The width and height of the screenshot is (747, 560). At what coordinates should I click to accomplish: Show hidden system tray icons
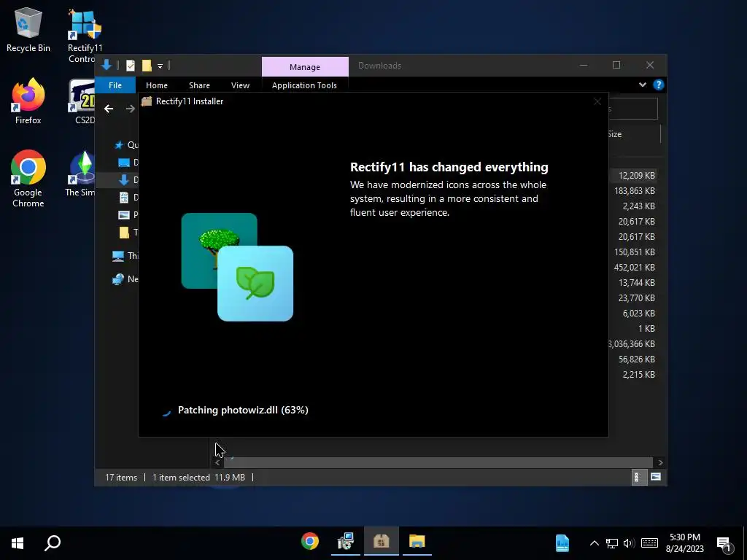[x=594, y=543]
